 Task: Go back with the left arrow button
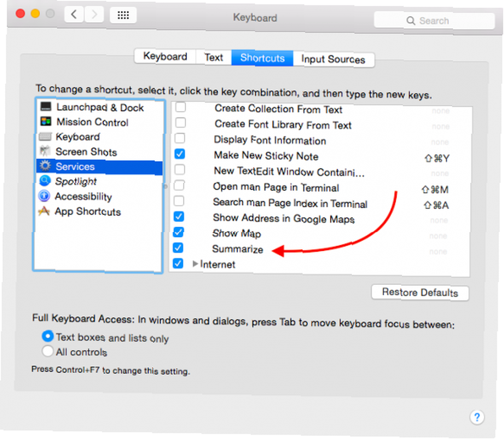point(74,15)
